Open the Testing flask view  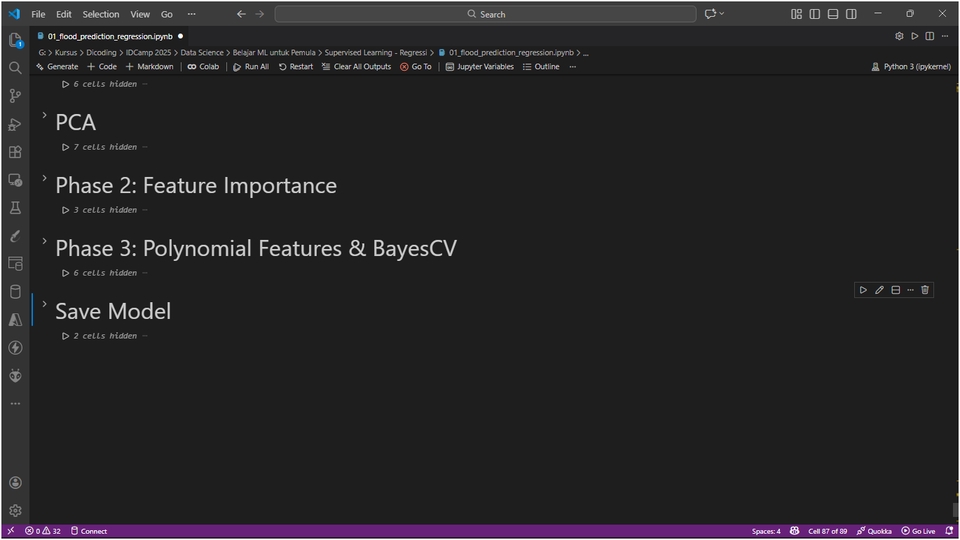15,208
